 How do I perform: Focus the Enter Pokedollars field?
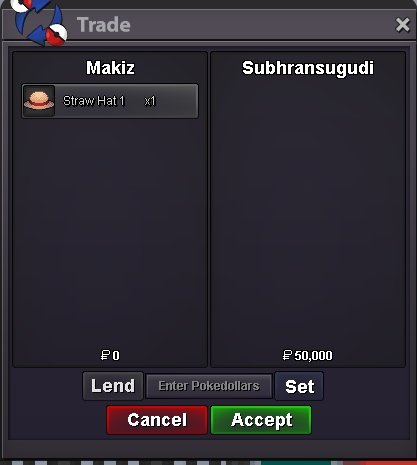coord(209,386)
